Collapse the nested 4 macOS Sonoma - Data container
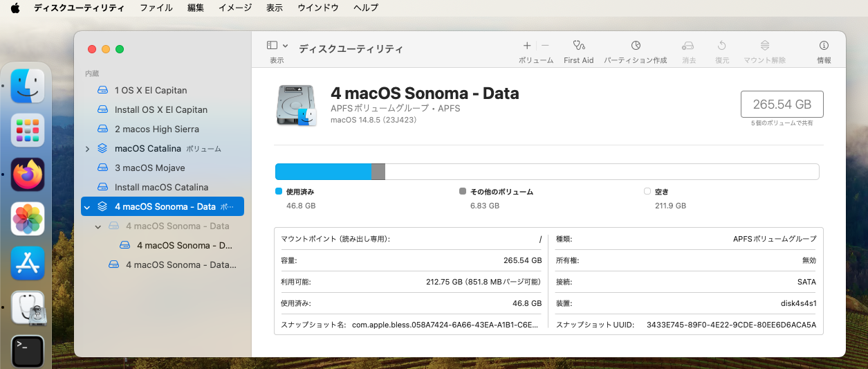 (98, 226)
